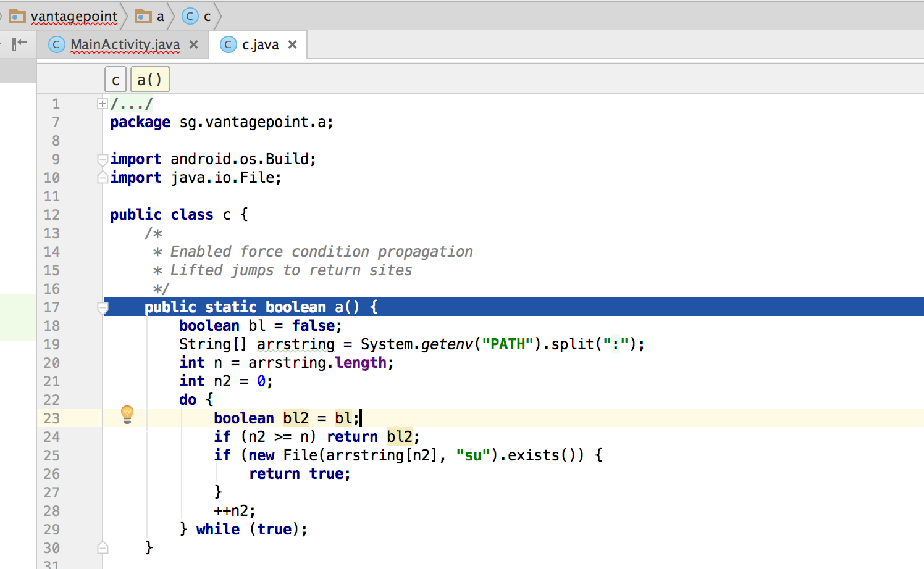This screenshot has width=924, height=569.
Task: Click the MainActivity.java tab file icon
Action: click(x=57, y=44)
